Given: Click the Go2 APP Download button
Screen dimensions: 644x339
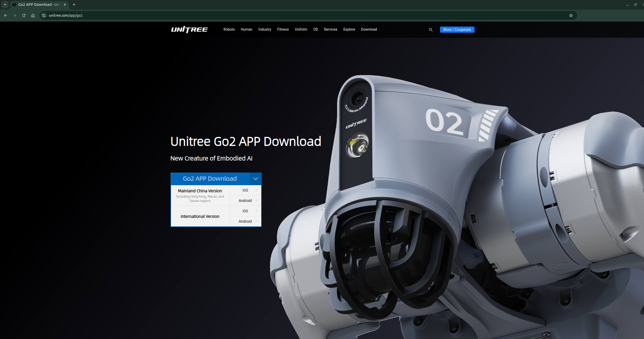Looking at the screenshot, I should pos(210,179).
